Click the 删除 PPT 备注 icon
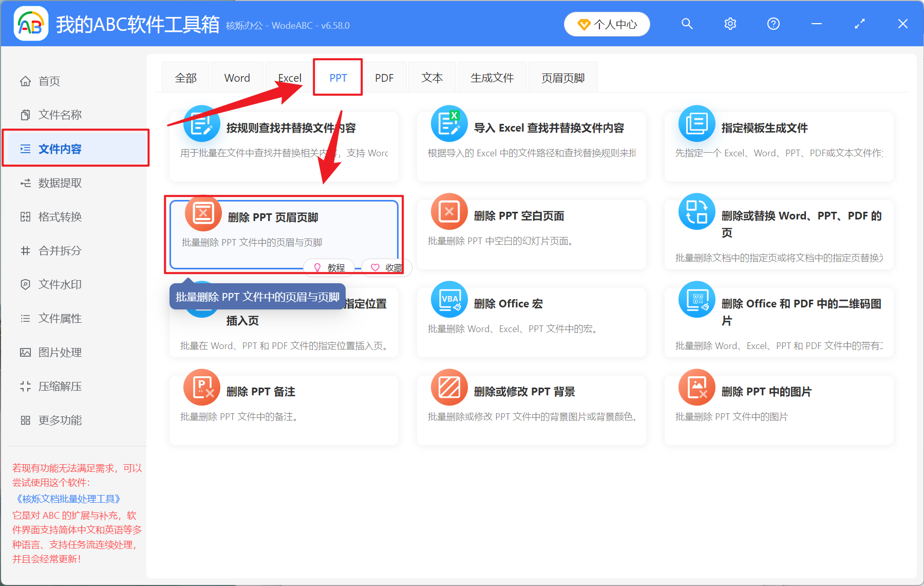Viewport: 924px width, 586px height. tap(202, 388)
